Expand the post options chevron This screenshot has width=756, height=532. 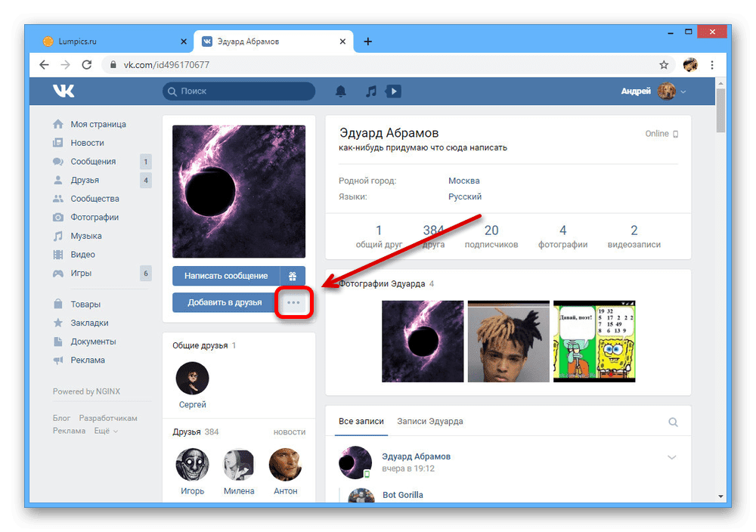[671, 457]
